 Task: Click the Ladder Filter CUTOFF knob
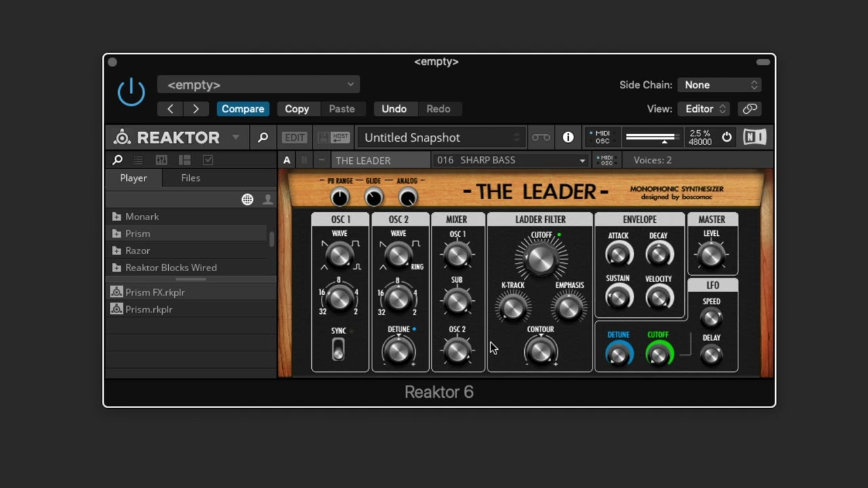pyautogui.click(x=540, y=258)
